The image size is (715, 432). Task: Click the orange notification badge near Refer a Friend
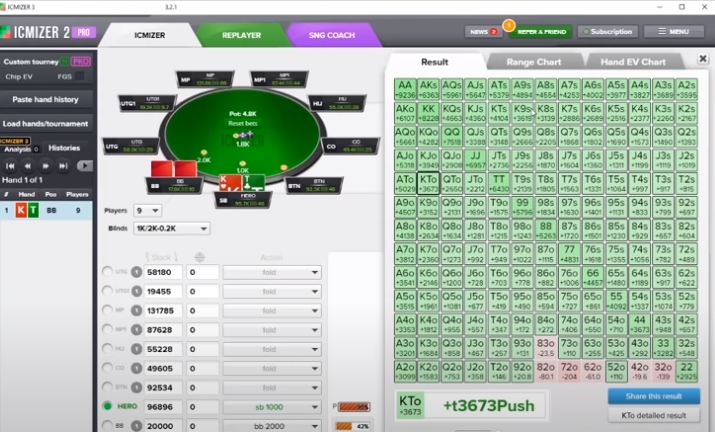pyautogui.click(x=509, y=25)
